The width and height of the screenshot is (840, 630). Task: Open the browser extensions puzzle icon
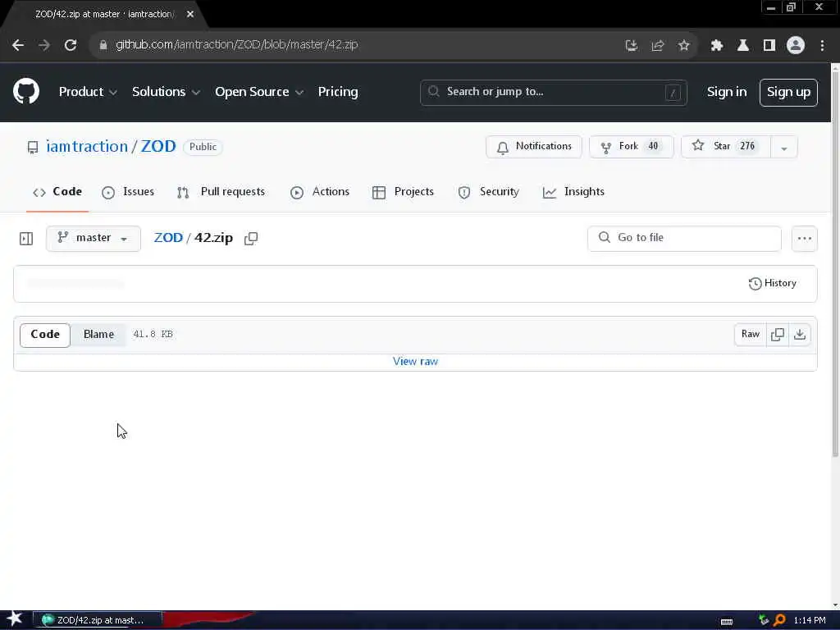coord(716,45)
